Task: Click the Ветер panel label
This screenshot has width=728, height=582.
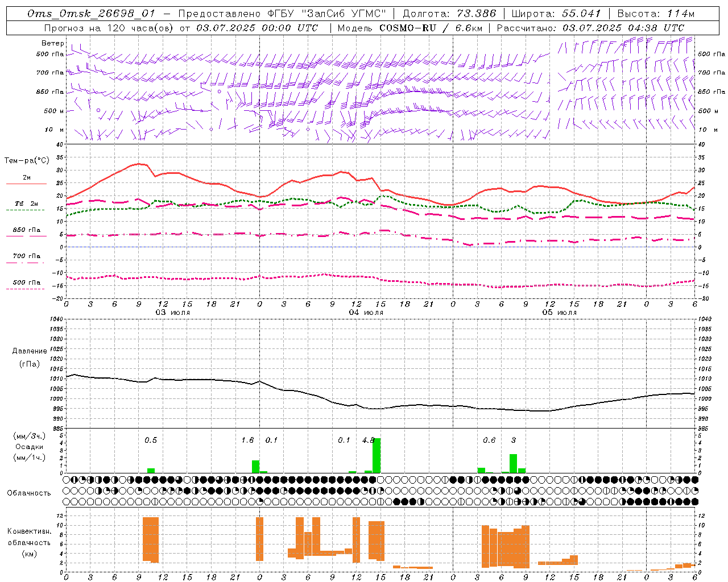Action: click(52, 43)
